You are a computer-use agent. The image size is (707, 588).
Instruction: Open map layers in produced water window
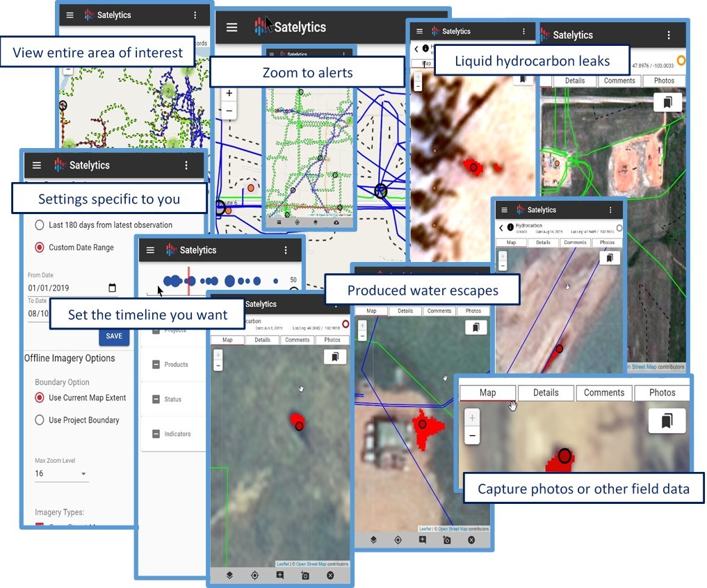(x=373, y=540)
